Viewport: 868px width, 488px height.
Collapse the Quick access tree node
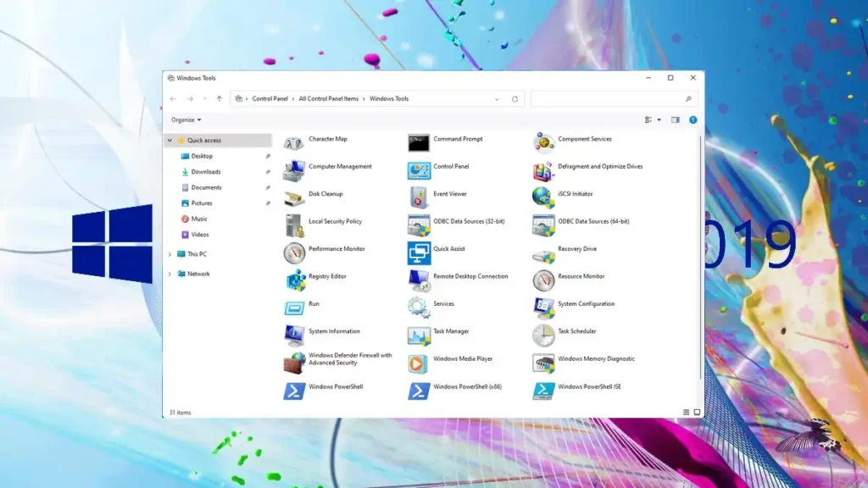click(170, 141)
